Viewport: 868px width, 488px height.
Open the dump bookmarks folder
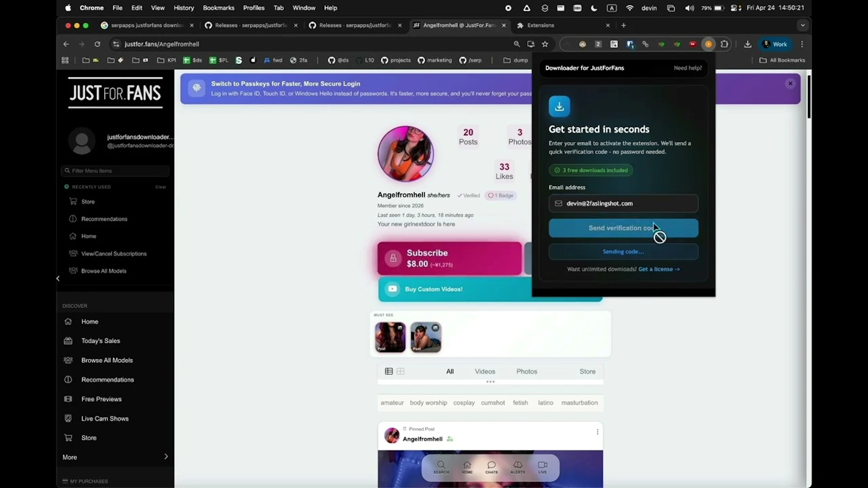[x=515, y=60]
